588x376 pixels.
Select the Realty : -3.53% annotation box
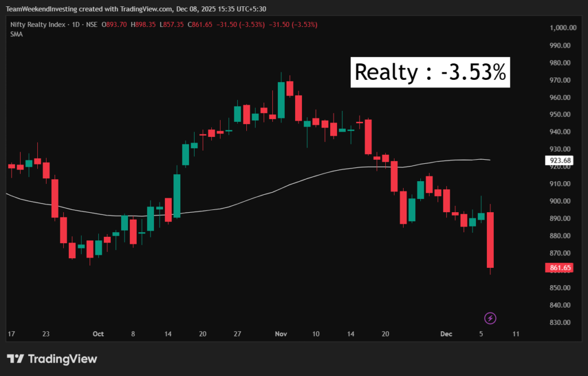(430, 72)
